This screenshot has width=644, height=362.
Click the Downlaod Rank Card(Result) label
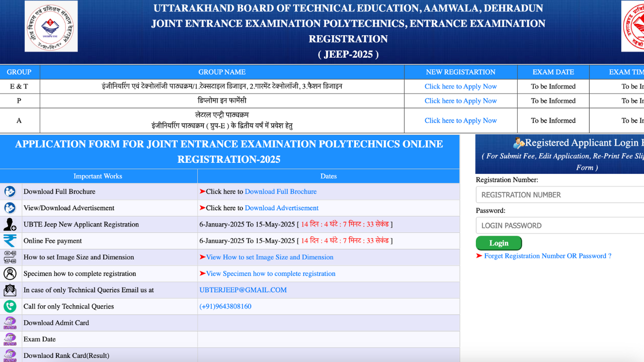(66, 355)
